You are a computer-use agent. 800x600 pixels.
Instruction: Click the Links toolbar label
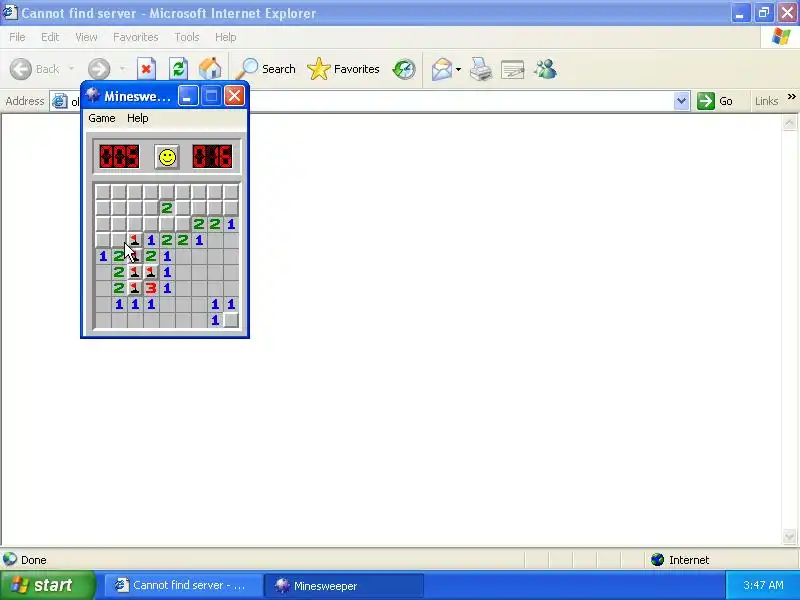tap(766, 101)
